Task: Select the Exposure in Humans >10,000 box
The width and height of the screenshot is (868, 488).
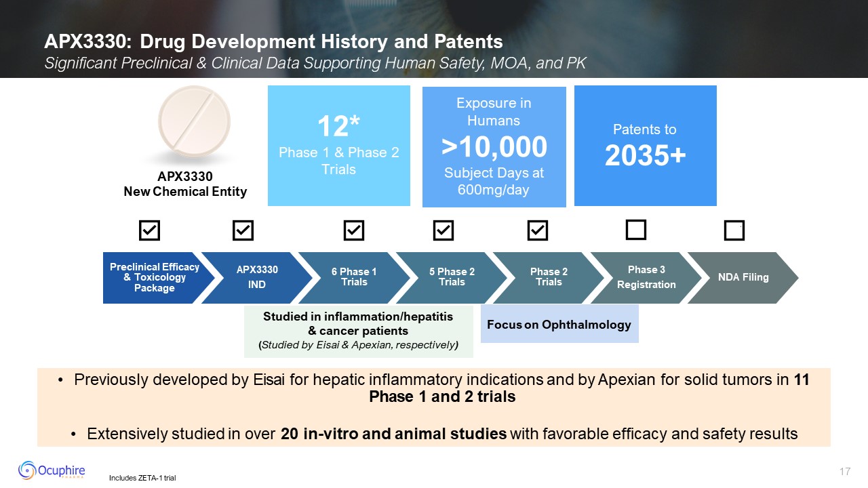Action: pos(494,146)
